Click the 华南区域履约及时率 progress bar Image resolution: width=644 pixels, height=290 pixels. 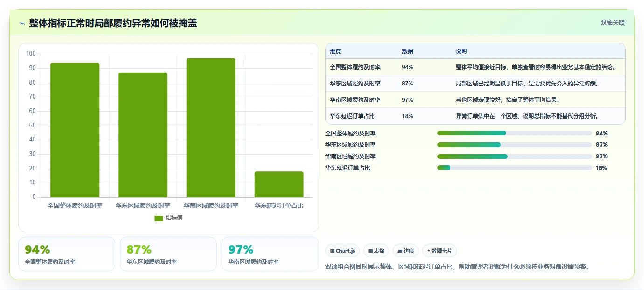click(515, 156)
